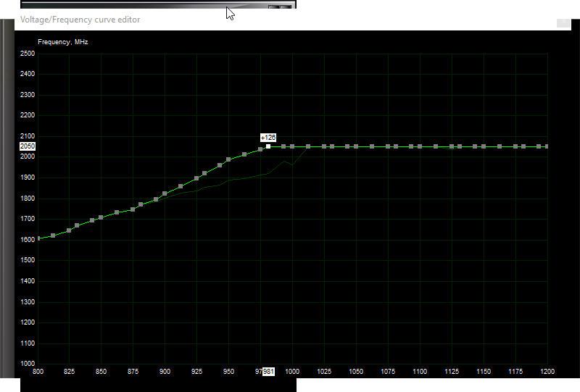
Task: Click the 800 label on the voltage axis
Action: (x=38, y=371)
